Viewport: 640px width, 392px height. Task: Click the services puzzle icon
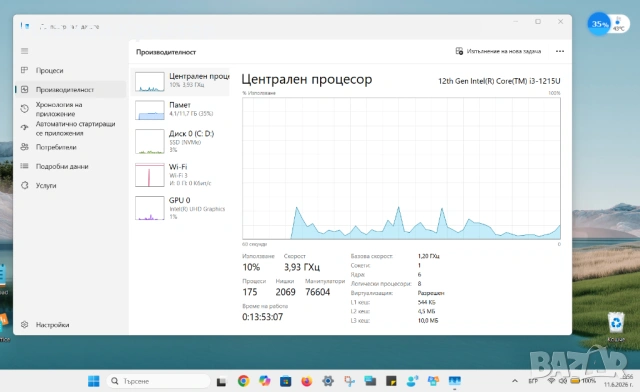click(24, 185)
